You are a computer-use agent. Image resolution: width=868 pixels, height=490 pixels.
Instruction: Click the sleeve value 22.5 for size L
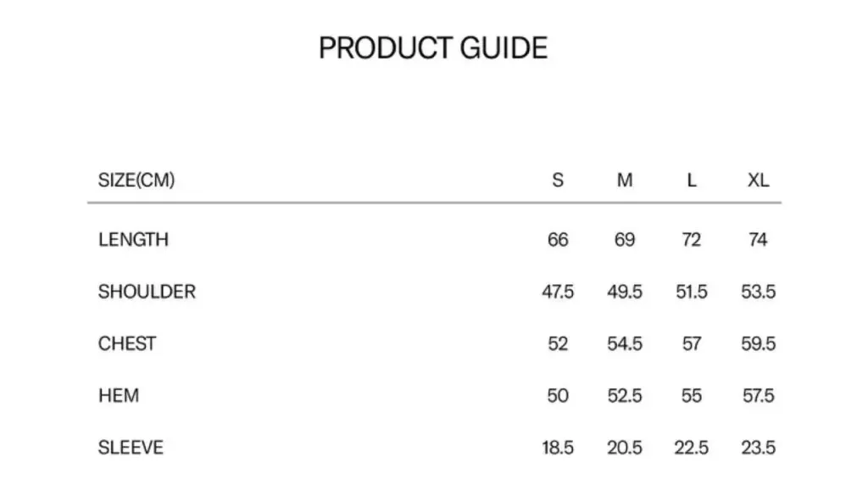coord(692,448)
